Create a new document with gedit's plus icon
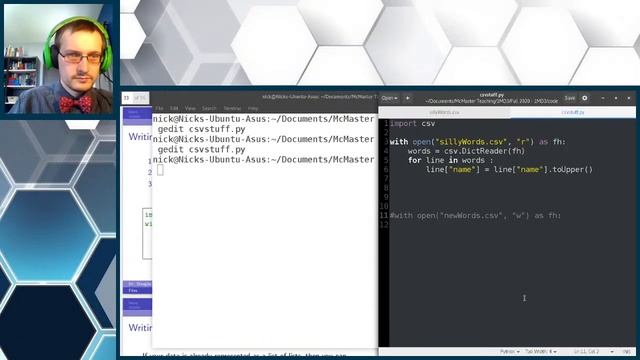This screenshot has width=640, height=360. [407, 98]
